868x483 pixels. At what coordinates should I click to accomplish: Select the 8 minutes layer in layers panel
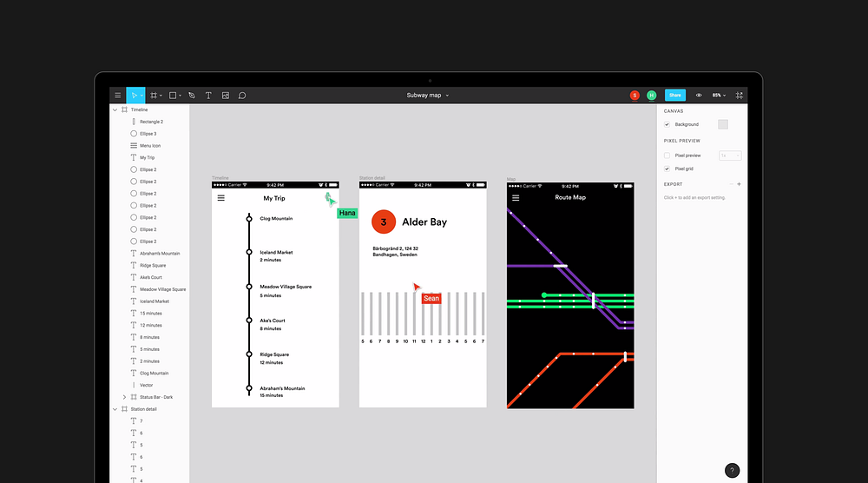149,337
